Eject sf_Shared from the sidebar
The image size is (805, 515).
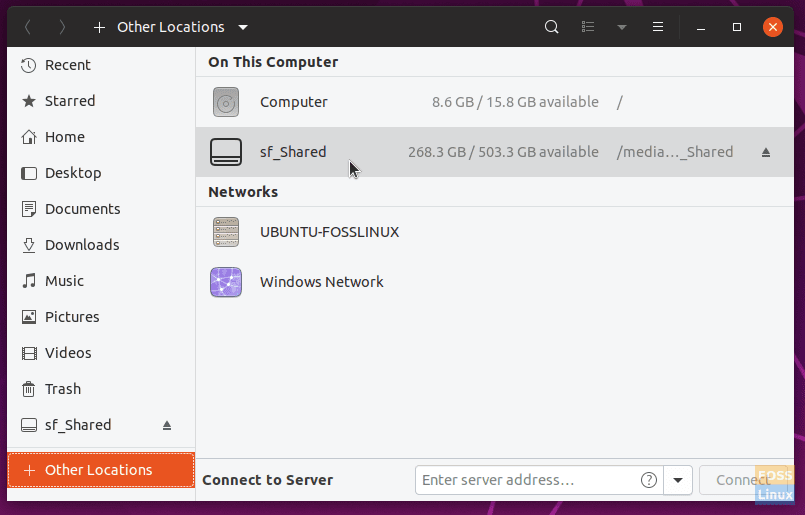click(x=167, y=425)
